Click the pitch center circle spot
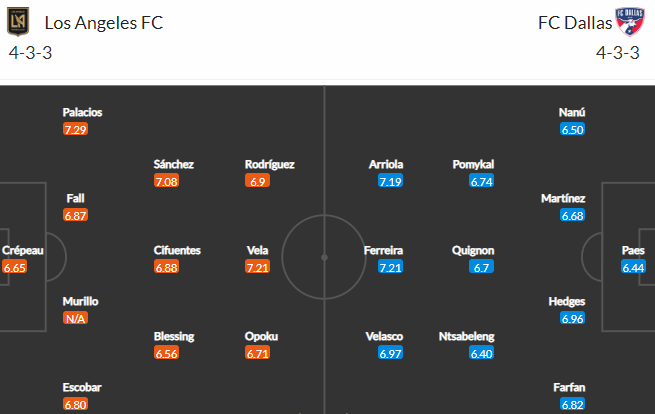 pos(324,257)
